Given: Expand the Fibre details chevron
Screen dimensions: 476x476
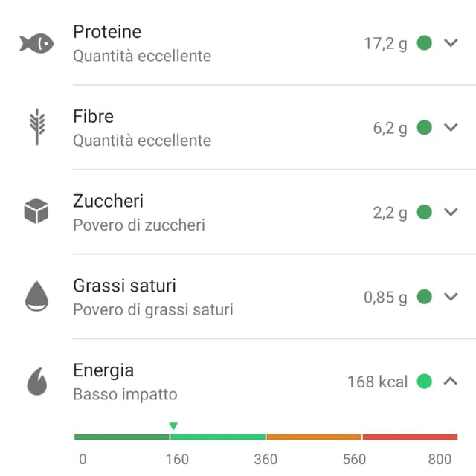Looking at the screenshot, I should (451, 127).
